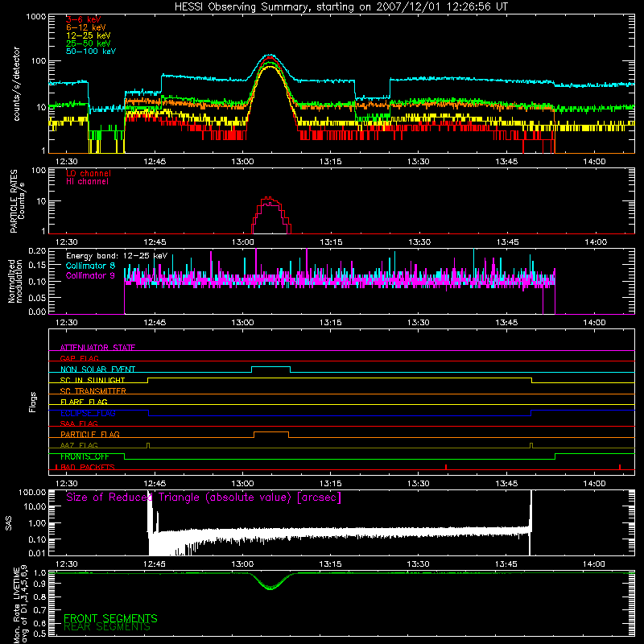
Task: Click the PARTICLE FLAG label
Action: tap(90, 435)
